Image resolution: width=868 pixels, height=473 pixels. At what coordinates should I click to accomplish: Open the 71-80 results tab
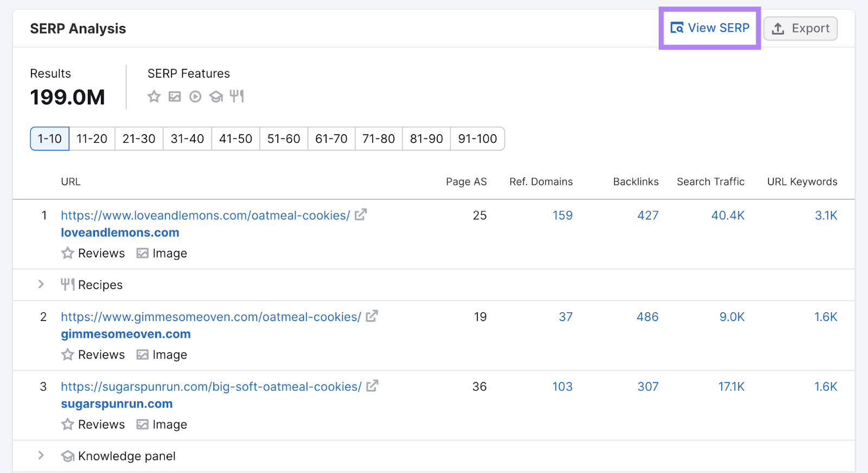[379, 138]
